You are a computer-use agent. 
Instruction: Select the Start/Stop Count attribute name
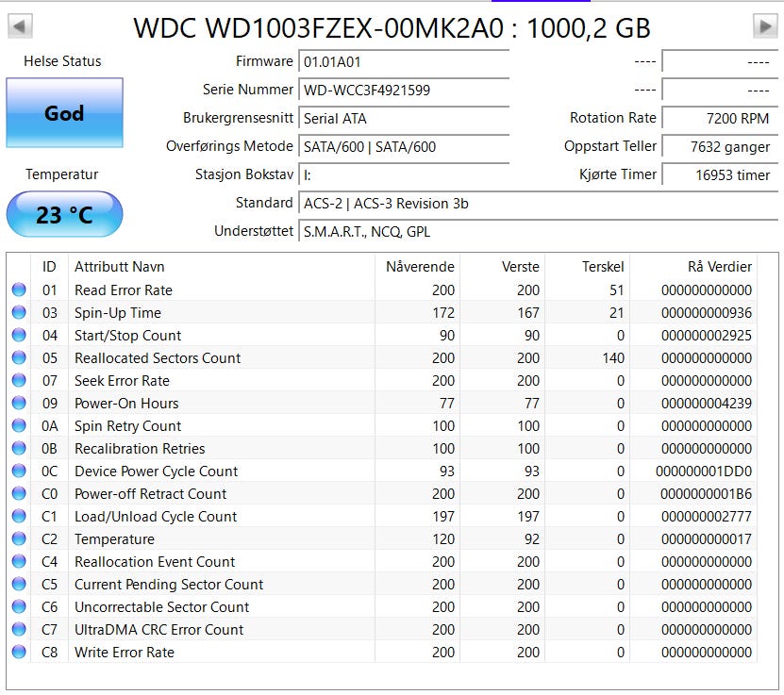click(x=127, y=336)
